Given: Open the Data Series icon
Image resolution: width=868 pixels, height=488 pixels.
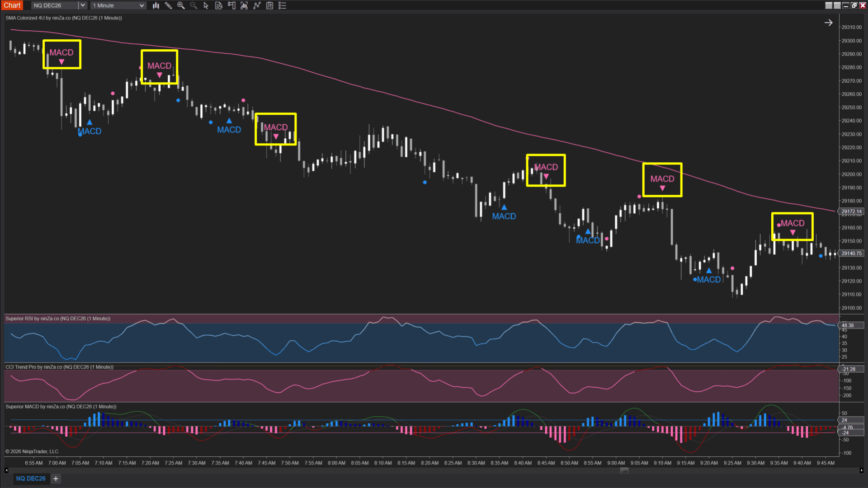Looking at the screenshot, I should (x=244, y=5).
